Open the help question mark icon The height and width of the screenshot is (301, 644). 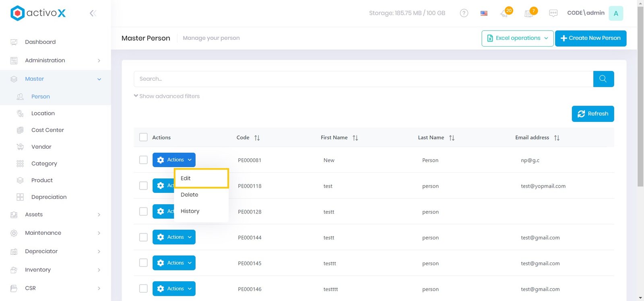(464, 13)
